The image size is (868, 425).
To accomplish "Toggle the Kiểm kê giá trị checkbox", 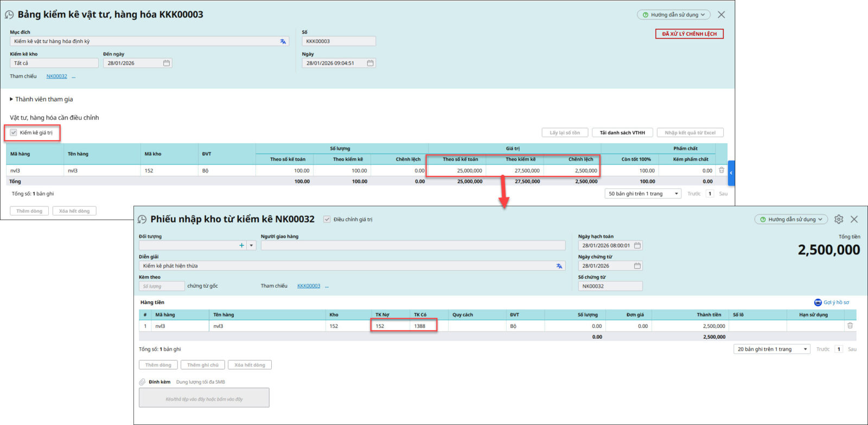I will pos(14,132).
